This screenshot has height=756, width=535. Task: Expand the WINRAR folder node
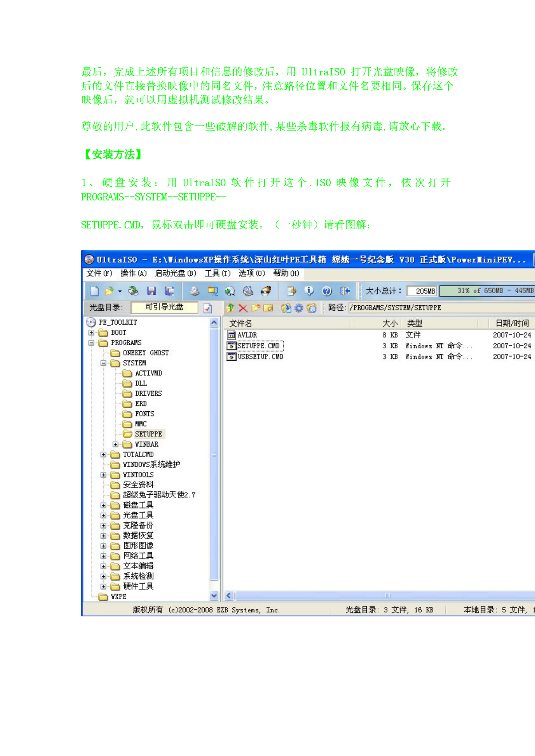[x=116, y=444]
